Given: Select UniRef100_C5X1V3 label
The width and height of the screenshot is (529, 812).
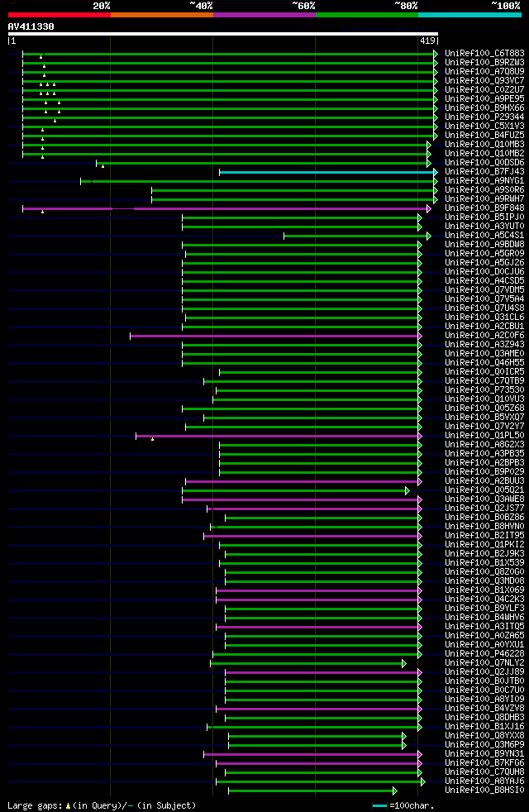Looking at the screenshot, I should click(x=484, y=127).
